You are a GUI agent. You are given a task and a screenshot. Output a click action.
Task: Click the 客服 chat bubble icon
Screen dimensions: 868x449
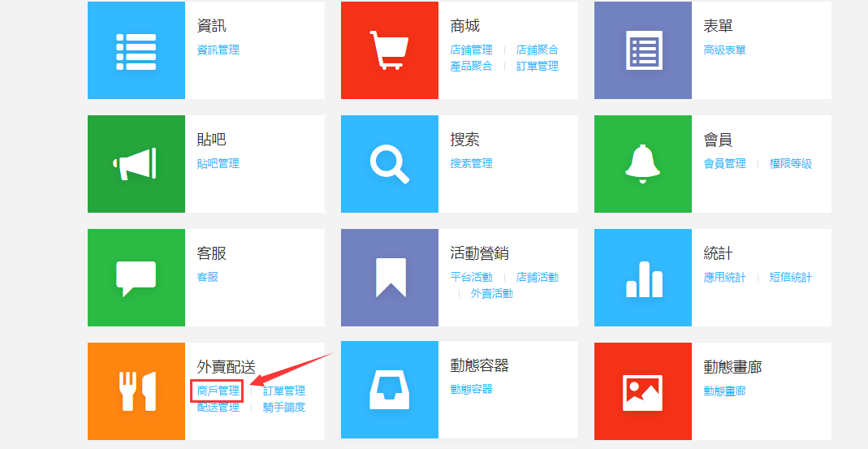point(136,278)
